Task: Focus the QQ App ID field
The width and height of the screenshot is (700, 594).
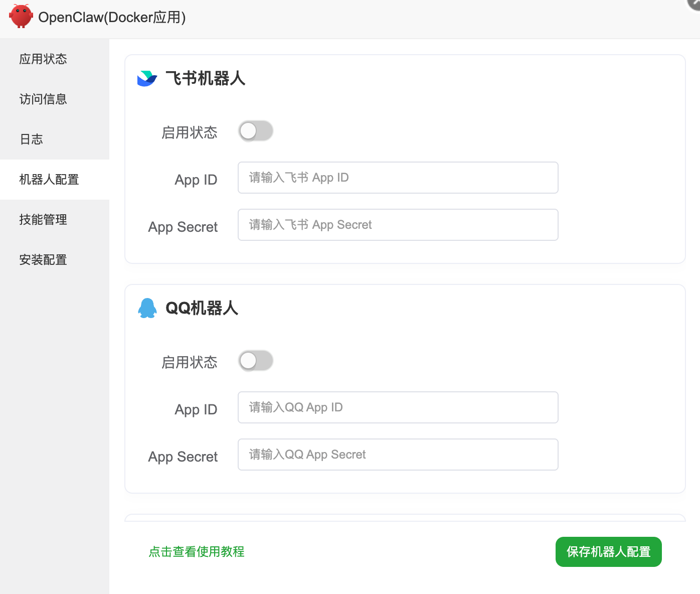Action: [398, 407]
